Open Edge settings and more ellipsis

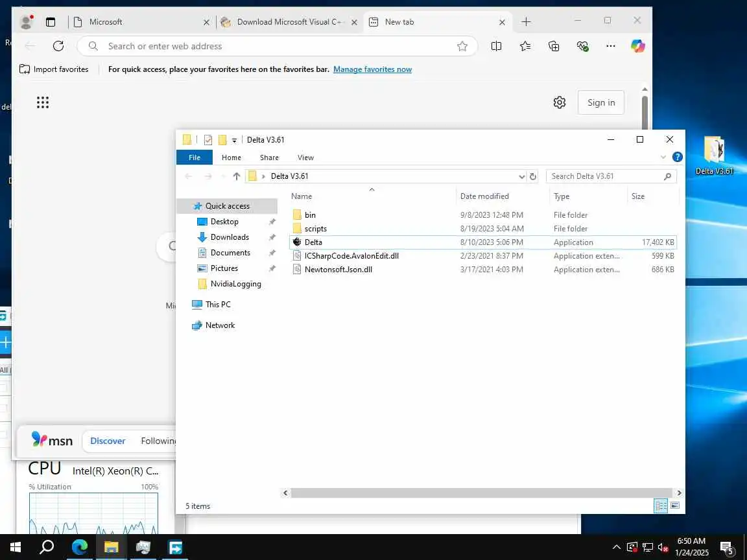tap(611, 46)
